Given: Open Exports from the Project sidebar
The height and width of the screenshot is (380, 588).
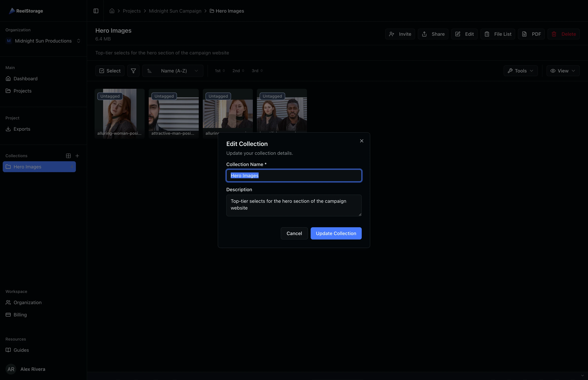Looking at the screenshot, I should pos(21,129).
